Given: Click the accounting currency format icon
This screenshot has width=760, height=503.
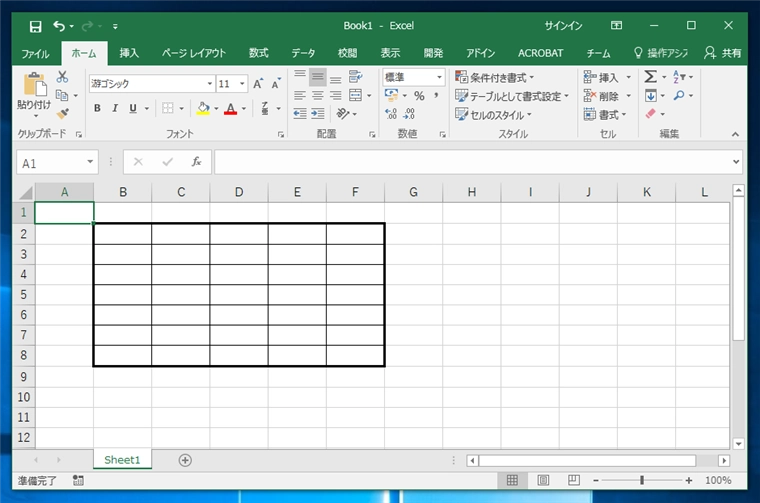Looking at the screenshot, I should point(391,95).
